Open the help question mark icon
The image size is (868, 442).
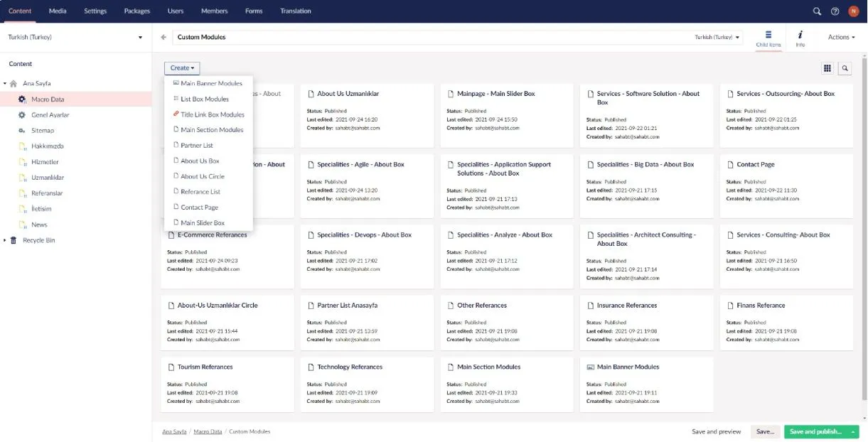point(835,11)
